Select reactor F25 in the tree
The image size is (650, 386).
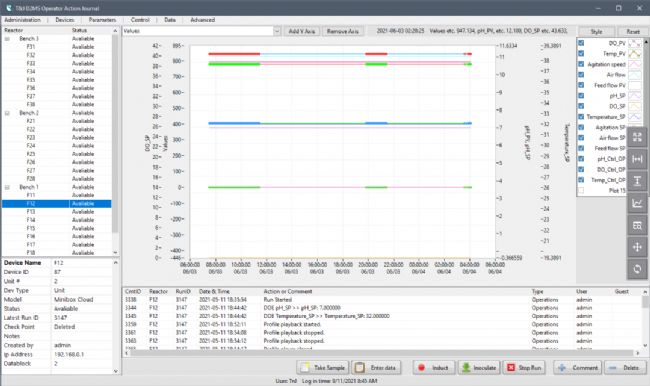(31, 154)
